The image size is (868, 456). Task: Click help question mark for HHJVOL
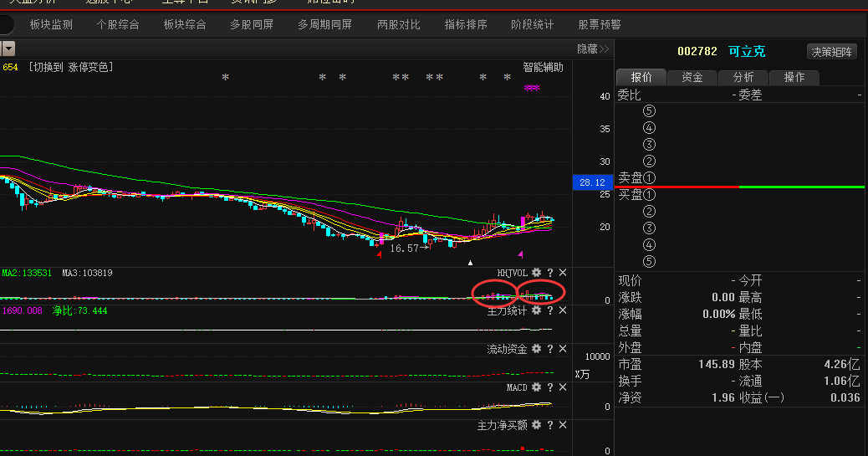click(550, 273)
